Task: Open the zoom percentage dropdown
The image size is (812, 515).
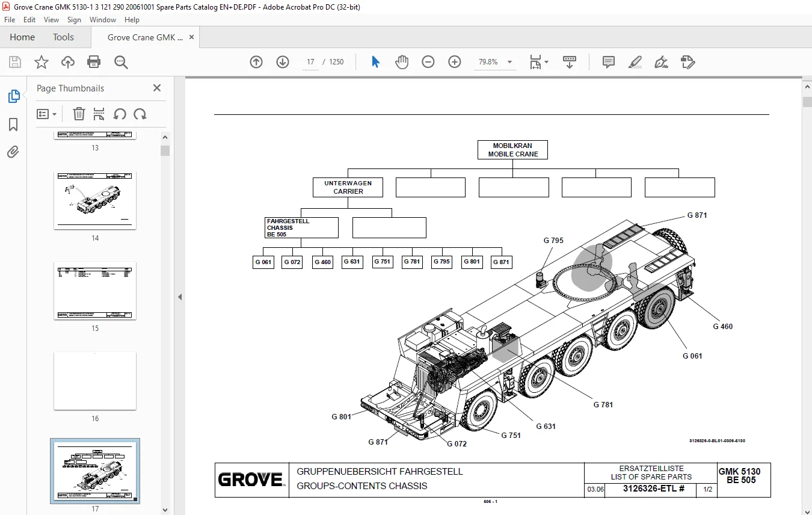Action: pos(509,61)
